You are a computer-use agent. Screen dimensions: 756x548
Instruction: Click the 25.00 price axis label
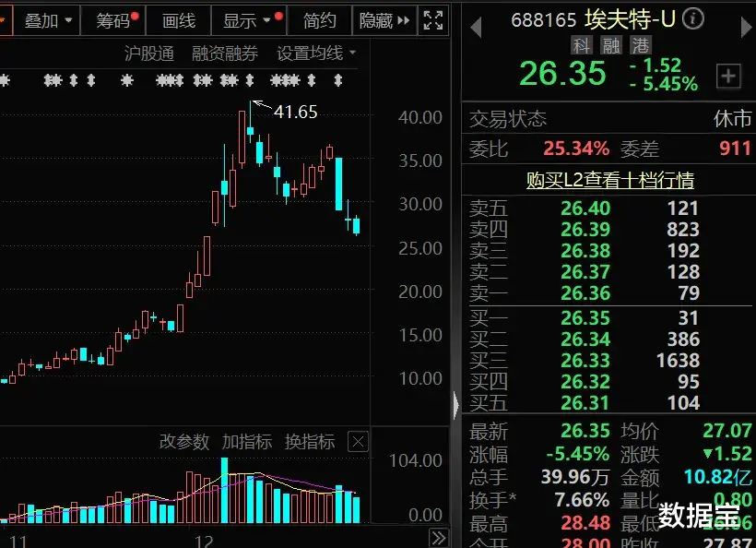coord(419,248)
